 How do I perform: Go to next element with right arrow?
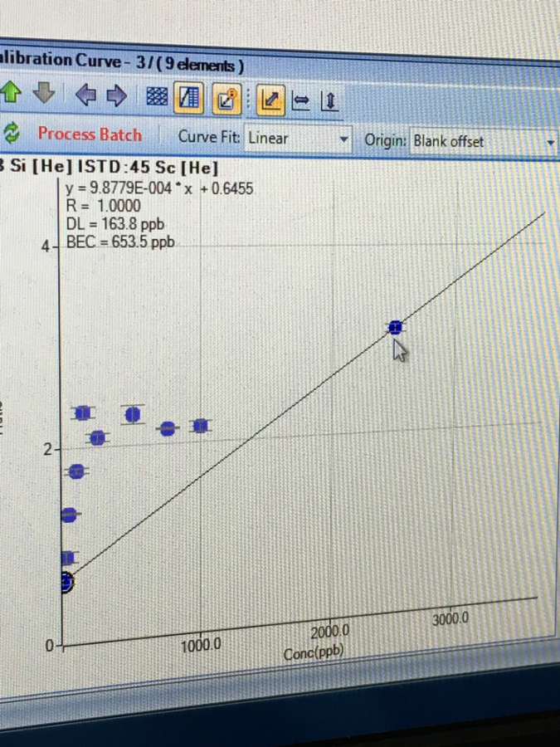point(116,95)
